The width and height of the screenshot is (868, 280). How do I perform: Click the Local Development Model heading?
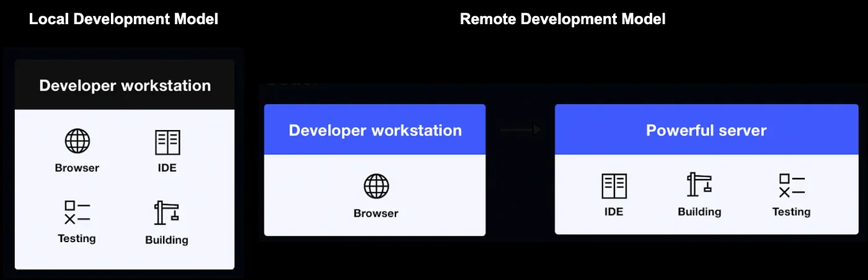[123, 19]
